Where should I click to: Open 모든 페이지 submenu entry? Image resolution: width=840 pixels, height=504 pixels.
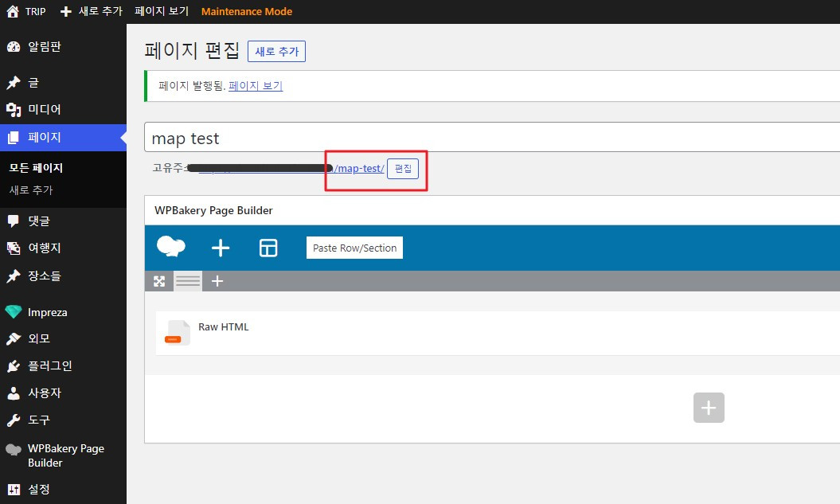[x=36, y=168]
